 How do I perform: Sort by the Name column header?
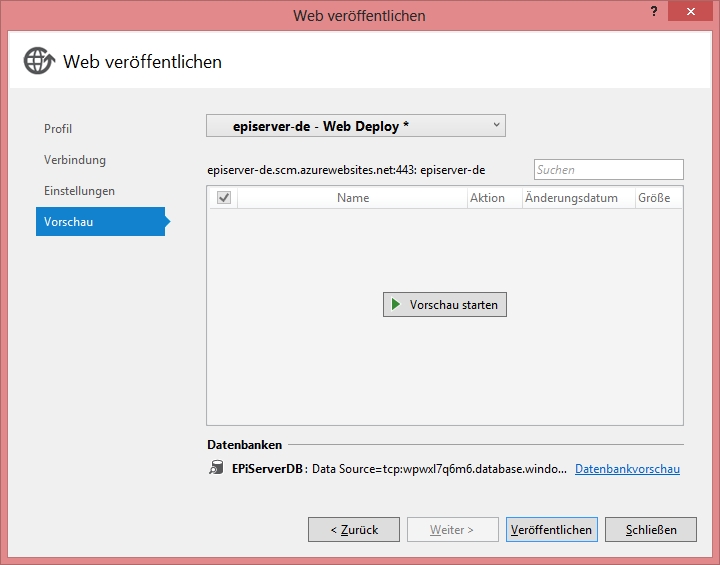pos(353,198)
